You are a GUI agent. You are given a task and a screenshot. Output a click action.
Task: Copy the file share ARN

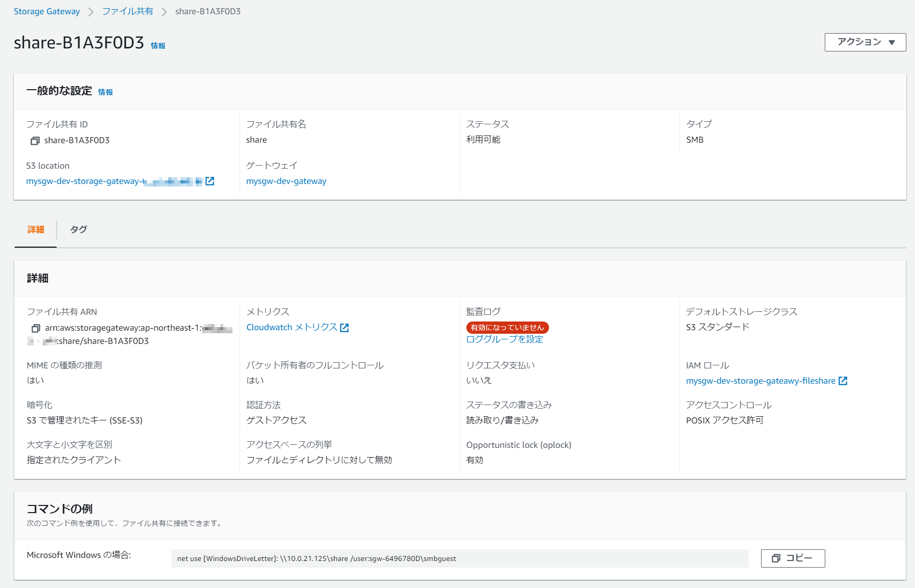35,328
